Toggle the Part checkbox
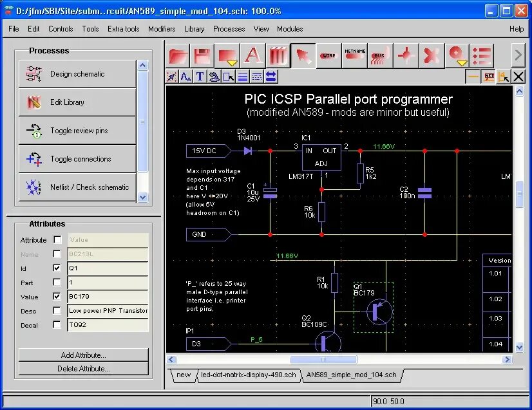Viewport: 532px width, 410px height. pyautogui.click(x=57, y=282)
